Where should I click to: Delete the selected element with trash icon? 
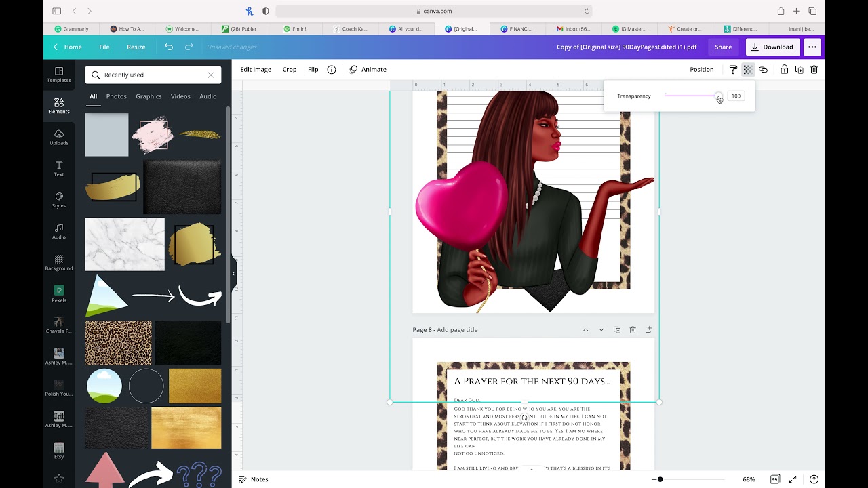click(x=814, y=69)
